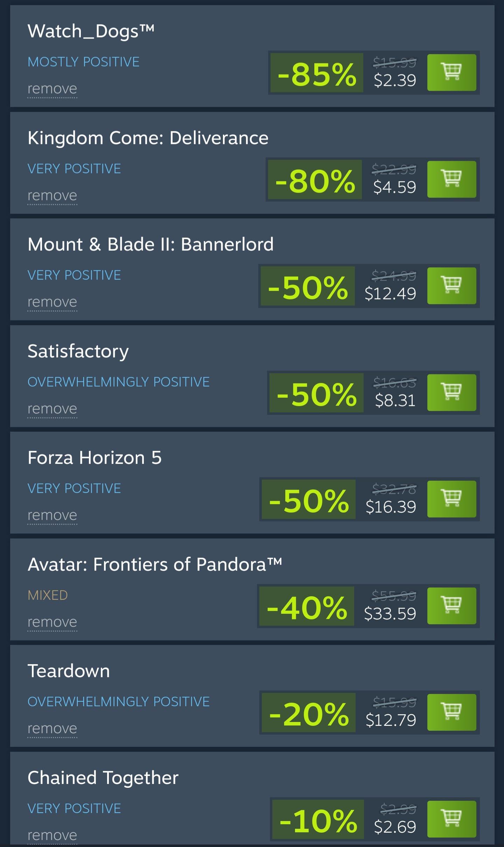Open the Chained Together title
504x847 pixels.
(103, 778)
